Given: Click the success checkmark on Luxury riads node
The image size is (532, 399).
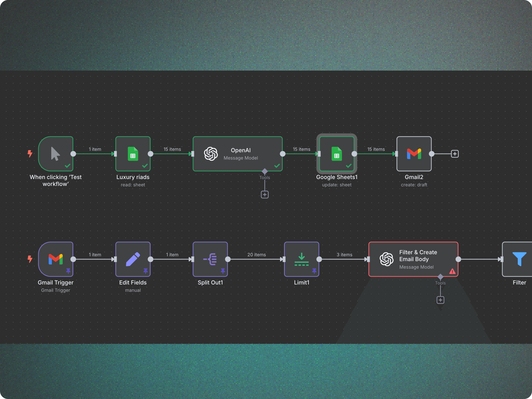Looking at the screenshot, I should pos(145,165).
